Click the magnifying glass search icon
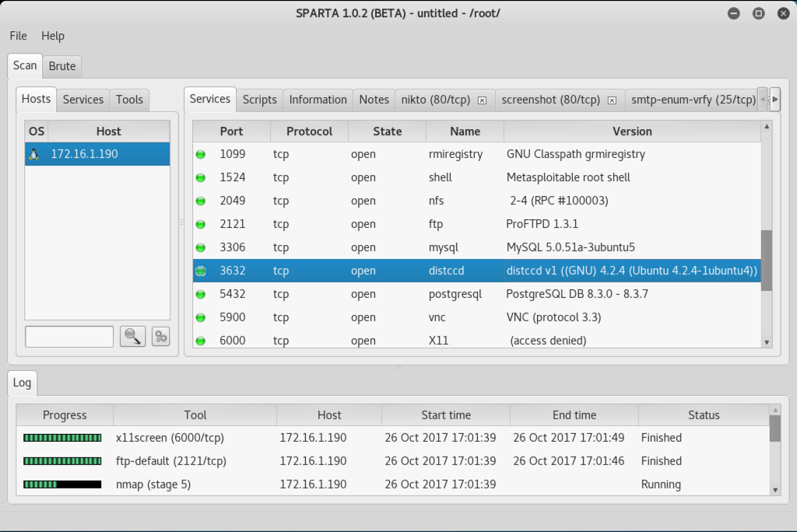The height and width of the screenshot is (532, 797). coord(132,337)
